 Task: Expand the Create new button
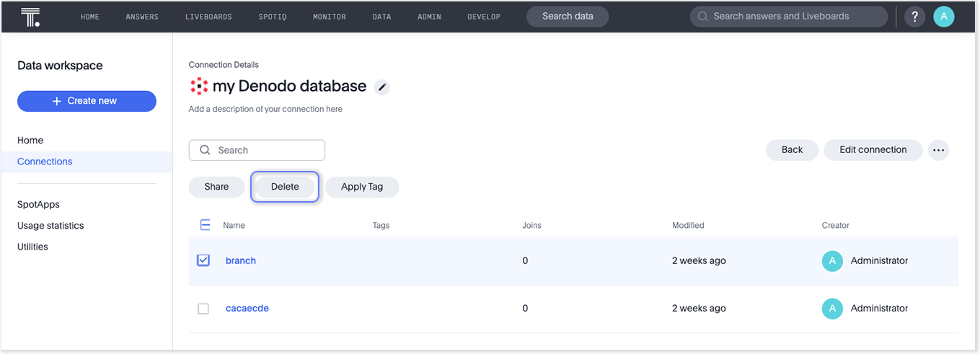(87, 101)
